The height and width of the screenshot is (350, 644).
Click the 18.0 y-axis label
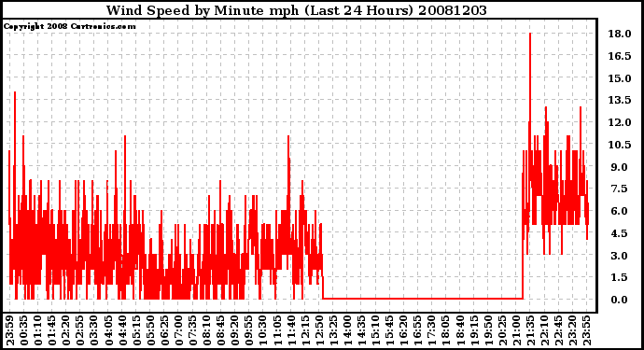point(620,34)
